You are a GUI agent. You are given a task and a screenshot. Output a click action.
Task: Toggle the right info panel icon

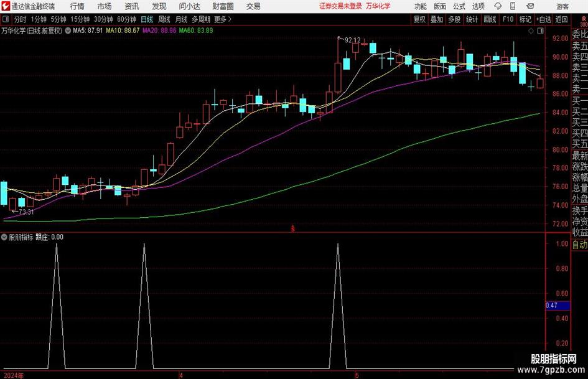tap(540, 31)
